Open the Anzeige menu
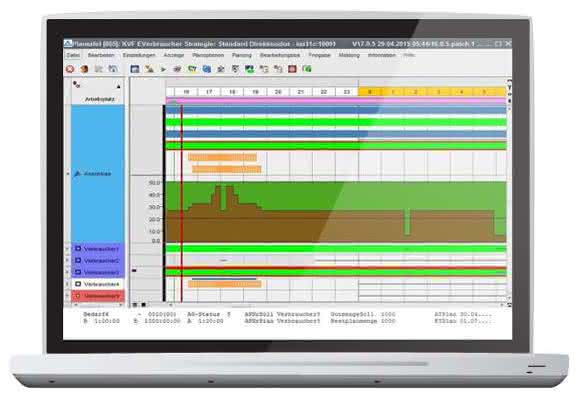580x406 pixels. [174, 55]
